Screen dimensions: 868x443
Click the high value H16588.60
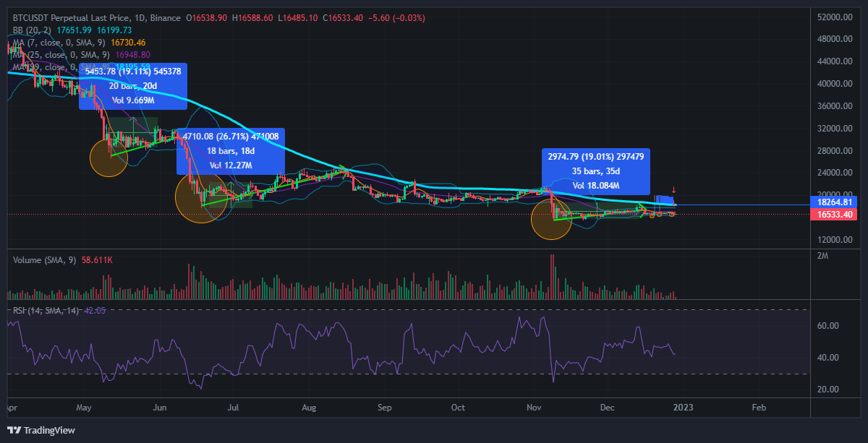pyautogui.click(x=252, y=17)
